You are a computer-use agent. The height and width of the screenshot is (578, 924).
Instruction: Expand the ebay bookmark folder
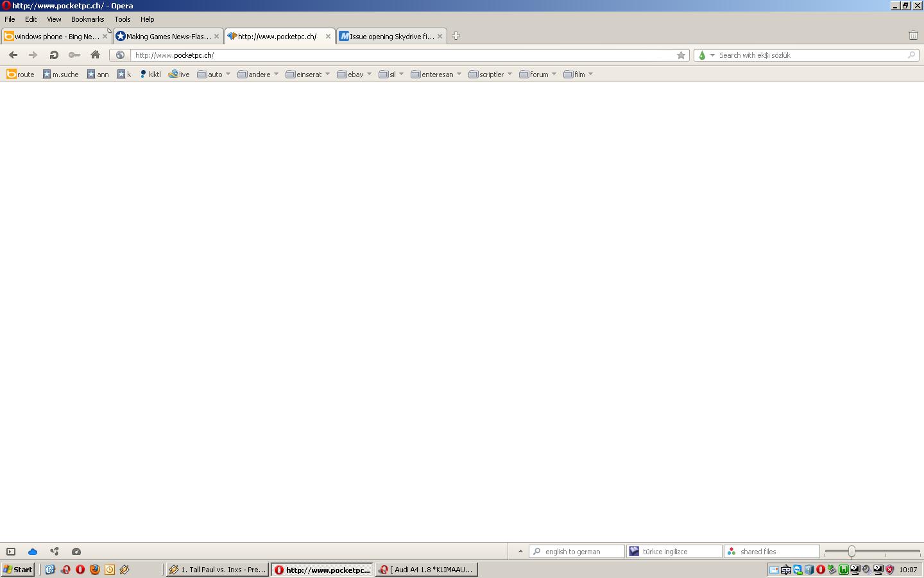[354, 74]
